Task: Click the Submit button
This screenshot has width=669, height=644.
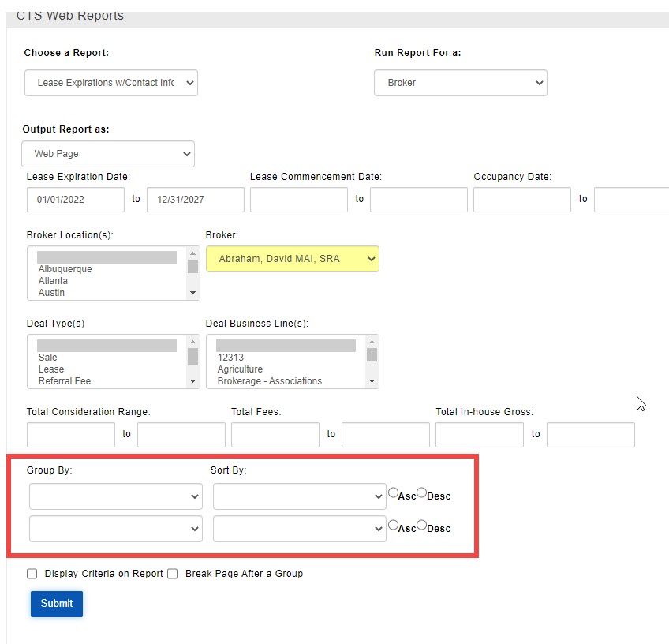Action: (57, 604)
